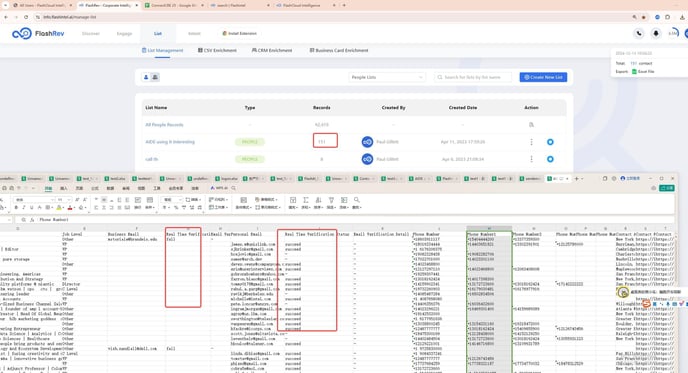Open the 'call th' list link
Viewport: 688px width, 373px height.
pos(151,159)
